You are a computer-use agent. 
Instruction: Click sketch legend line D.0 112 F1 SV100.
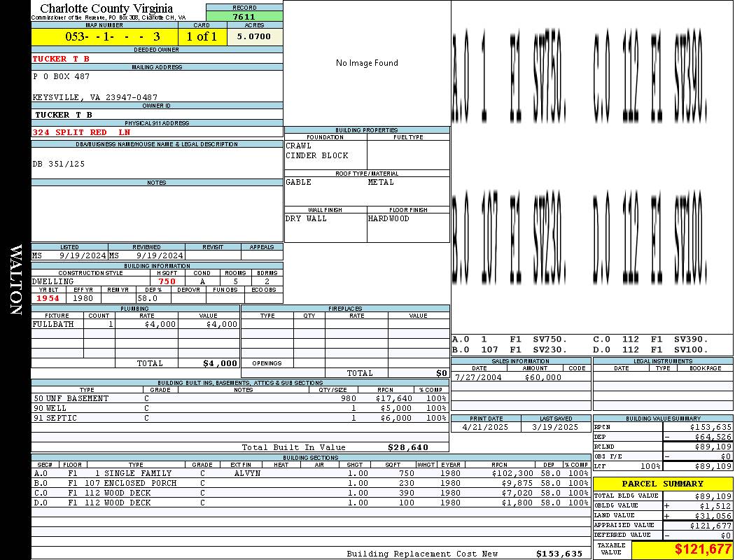tap(650, 349)
